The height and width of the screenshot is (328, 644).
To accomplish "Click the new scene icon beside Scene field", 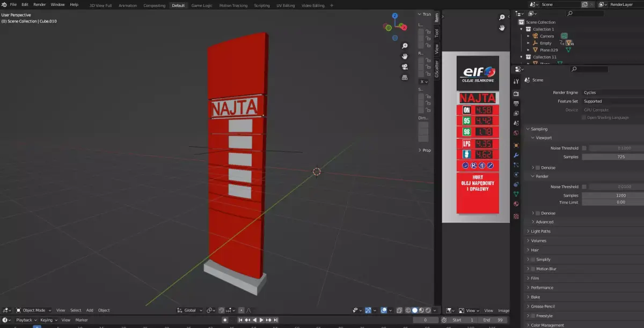I will click(585, 4).
